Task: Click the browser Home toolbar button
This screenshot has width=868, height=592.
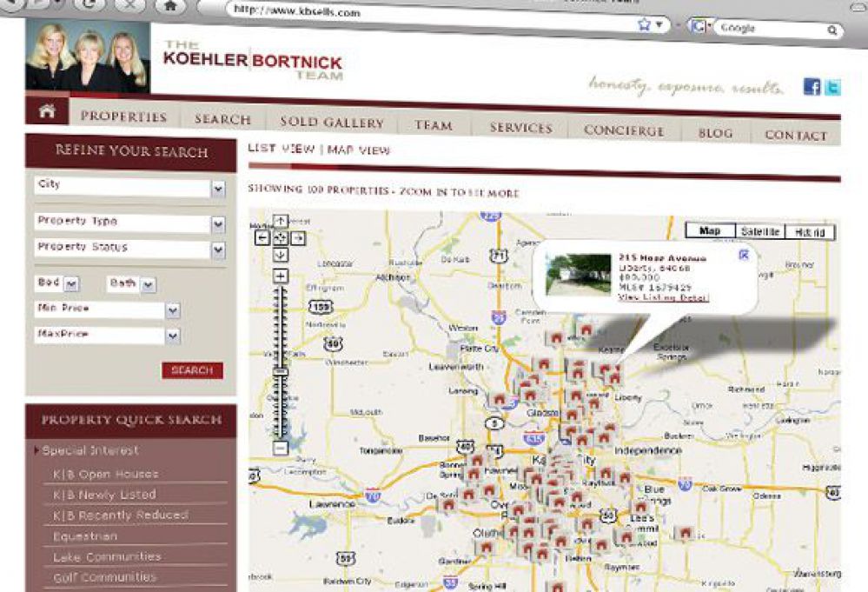Action: click(170, 5)
